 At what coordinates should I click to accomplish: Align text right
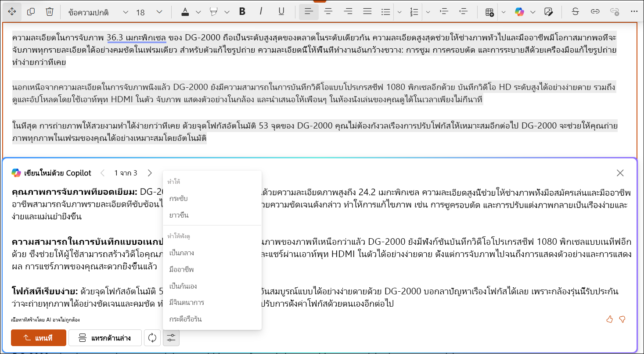tap(348, 12)
